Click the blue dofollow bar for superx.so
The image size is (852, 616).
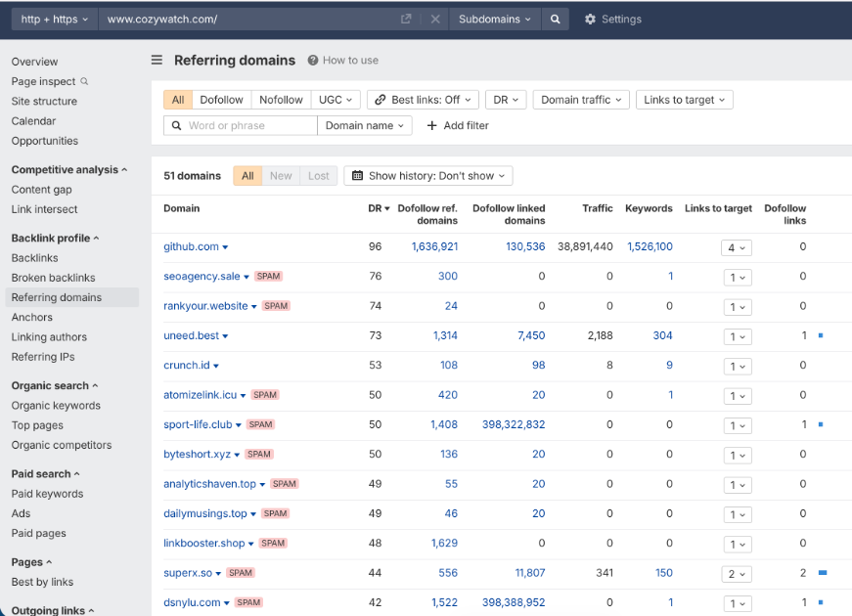(x=823, y=573)
